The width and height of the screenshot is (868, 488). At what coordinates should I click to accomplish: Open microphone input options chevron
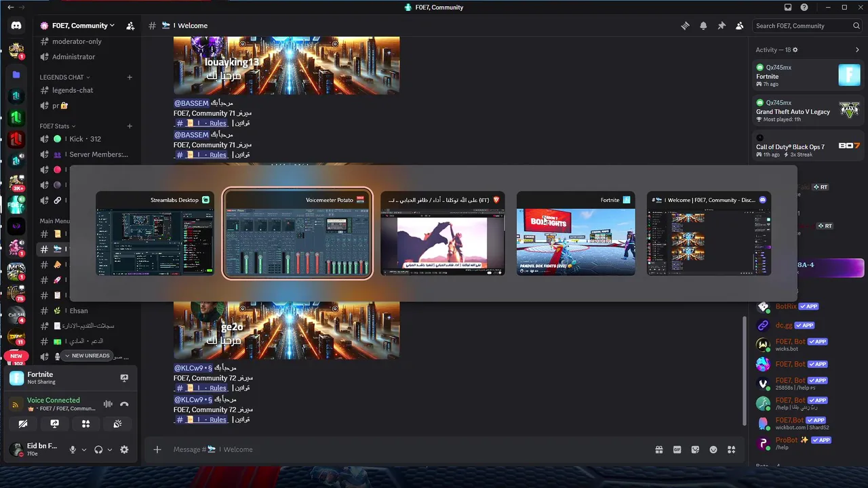pyautogui.click(x=84, y=450)
